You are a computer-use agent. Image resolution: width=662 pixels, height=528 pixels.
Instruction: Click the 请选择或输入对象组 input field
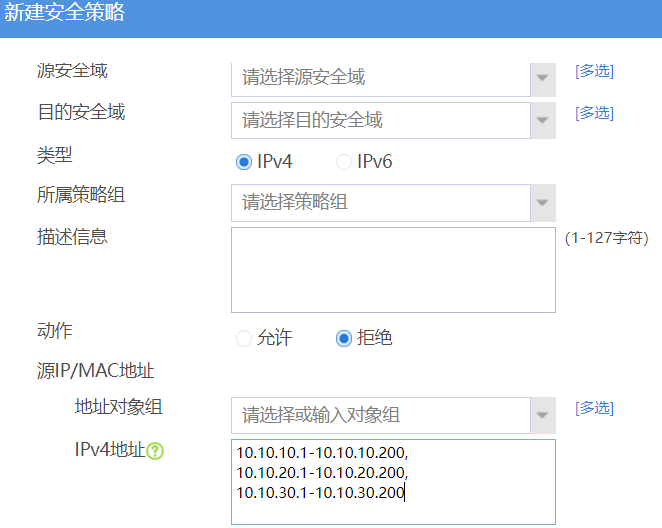tap(381, 415)
